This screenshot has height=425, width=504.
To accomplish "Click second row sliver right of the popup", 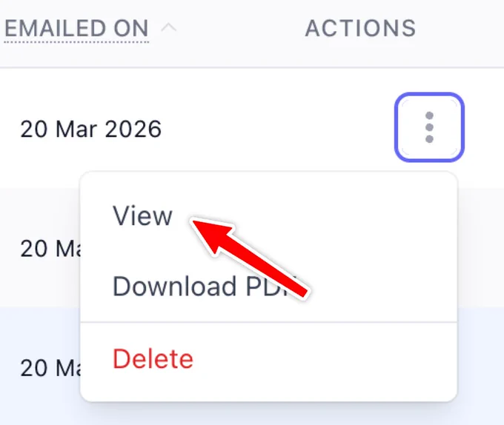I will (x=480, y=248).
